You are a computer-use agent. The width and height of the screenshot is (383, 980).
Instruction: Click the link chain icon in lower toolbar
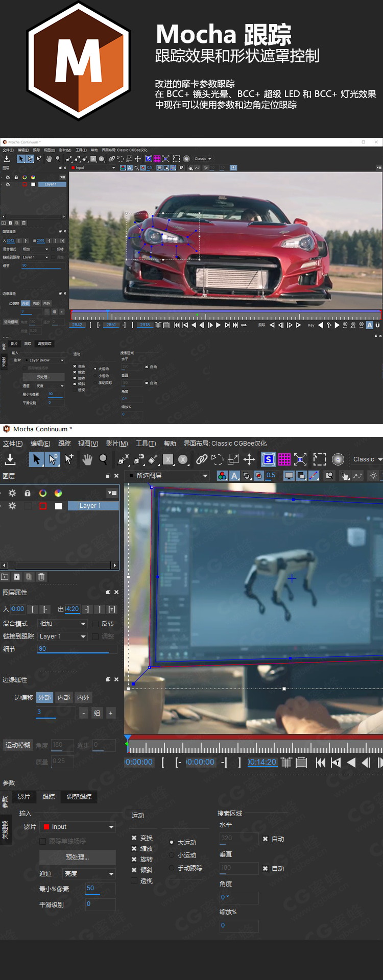click(202, 459)
